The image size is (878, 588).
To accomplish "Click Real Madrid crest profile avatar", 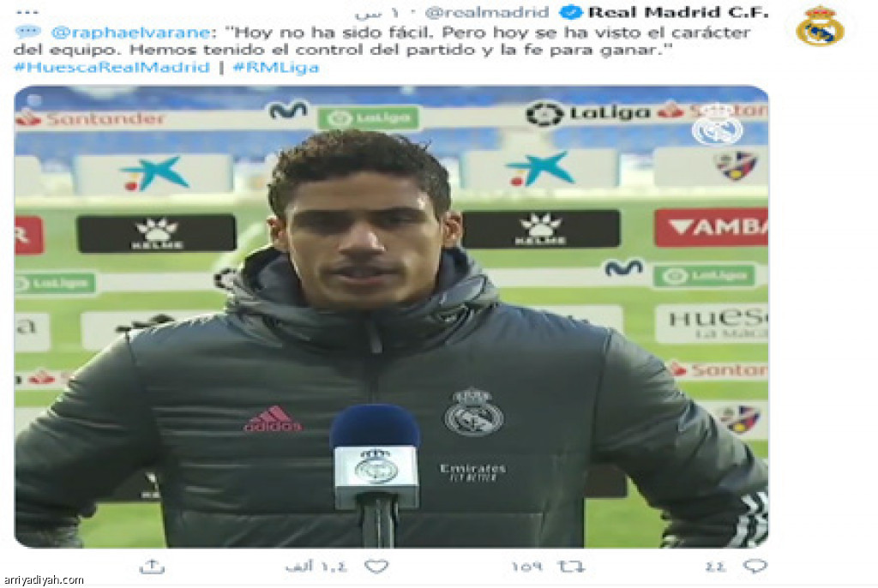I will tap(820, 27).
